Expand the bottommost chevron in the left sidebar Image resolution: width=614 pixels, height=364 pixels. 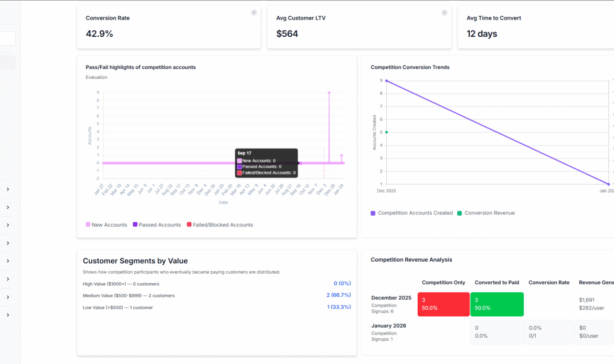tap(8, 315)
